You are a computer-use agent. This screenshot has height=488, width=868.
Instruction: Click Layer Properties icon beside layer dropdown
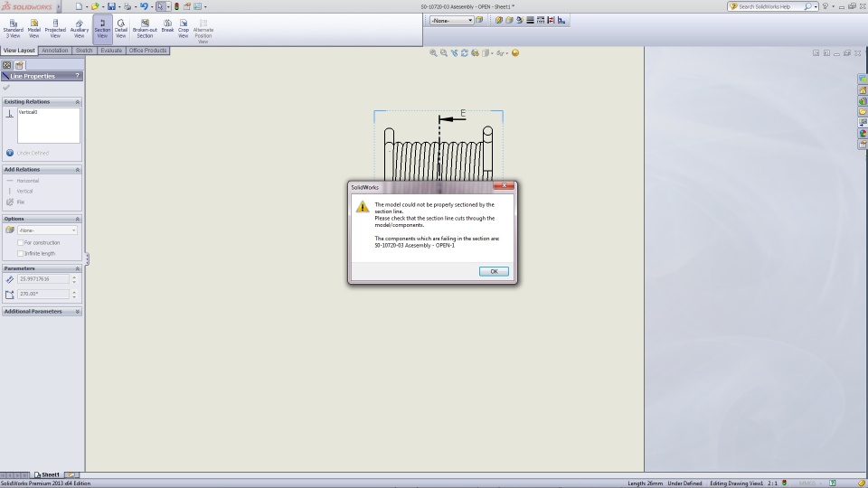(479, 21)
